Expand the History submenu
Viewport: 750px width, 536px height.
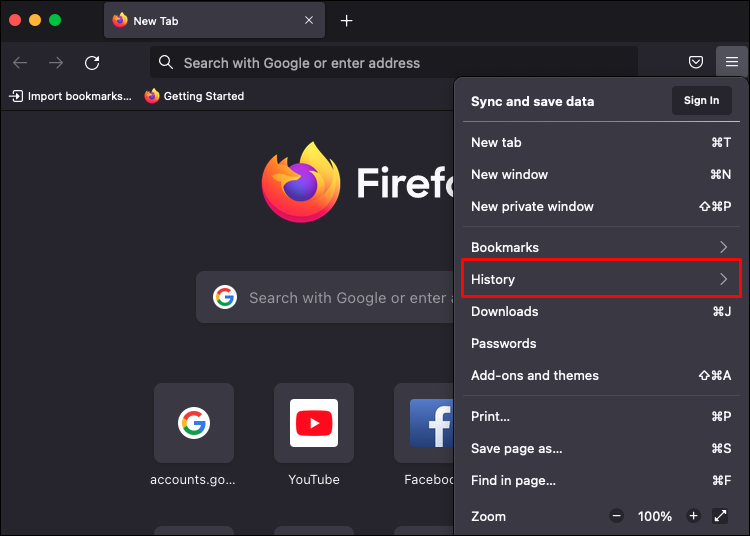(600, 279)
